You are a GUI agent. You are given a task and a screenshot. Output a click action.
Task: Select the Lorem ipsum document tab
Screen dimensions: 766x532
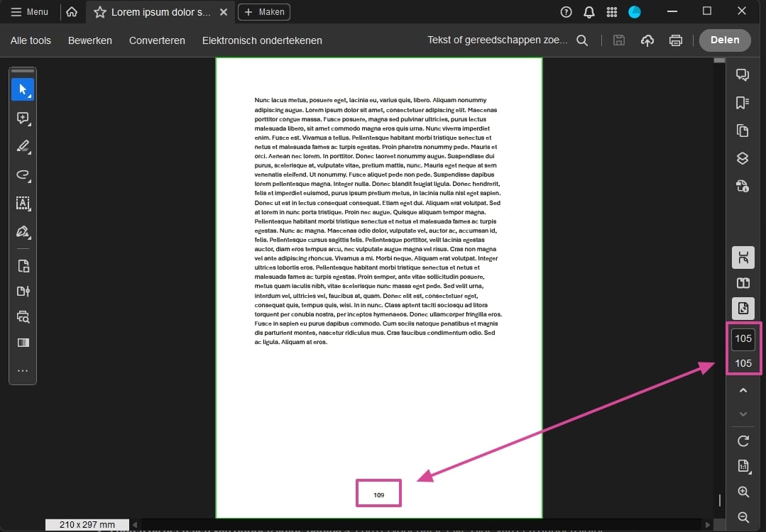tap(160, 12)
